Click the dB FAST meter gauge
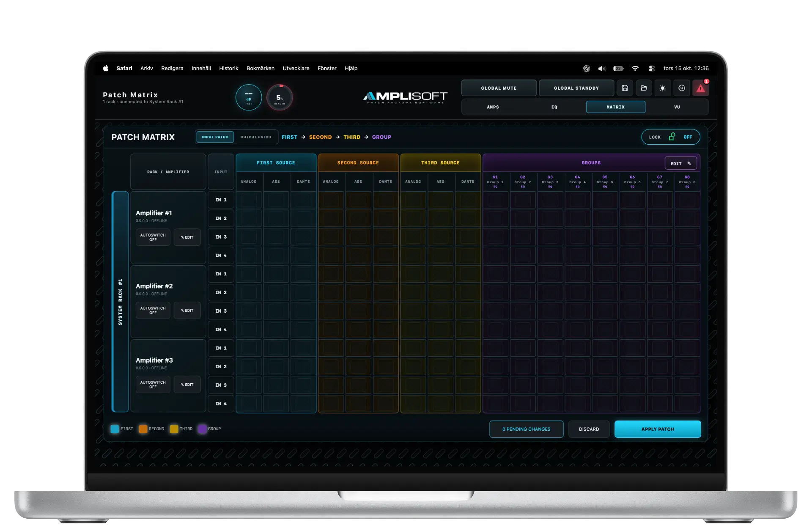 [x=249, y=98]
